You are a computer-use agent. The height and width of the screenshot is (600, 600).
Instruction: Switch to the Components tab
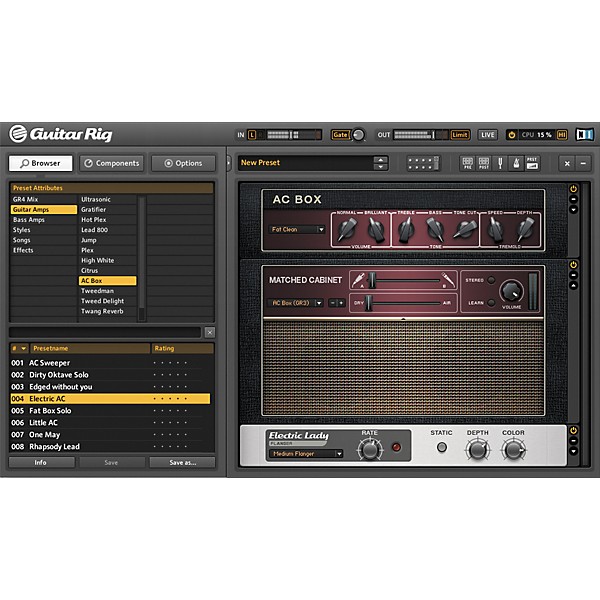(112, 163)
